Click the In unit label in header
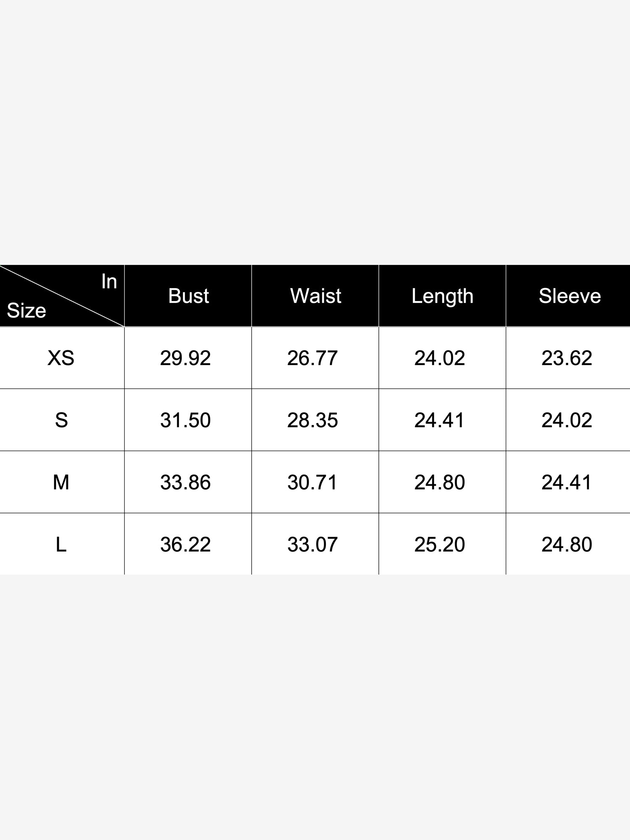The height and width of the screenshot is (840, 630). pyautogui.click(x=109, y=282)
